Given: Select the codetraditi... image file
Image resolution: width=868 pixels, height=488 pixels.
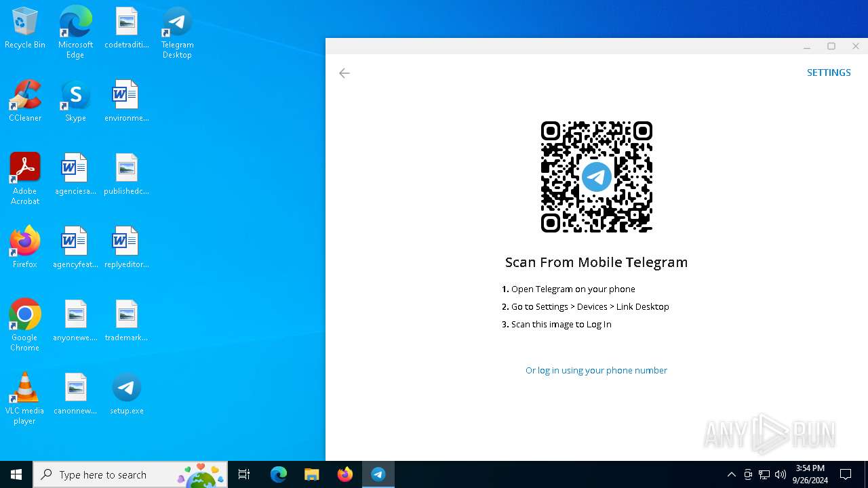Looking at the screenshot, I should pyautogui.click(x=127, y=28).
